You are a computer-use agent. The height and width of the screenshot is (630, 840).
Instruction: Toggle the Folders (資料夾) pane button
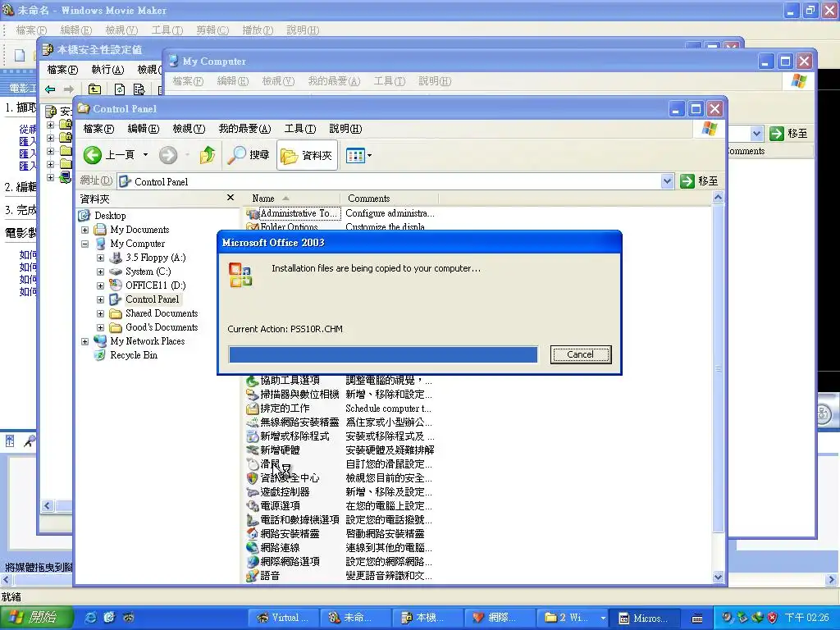(x=307, y=155)
